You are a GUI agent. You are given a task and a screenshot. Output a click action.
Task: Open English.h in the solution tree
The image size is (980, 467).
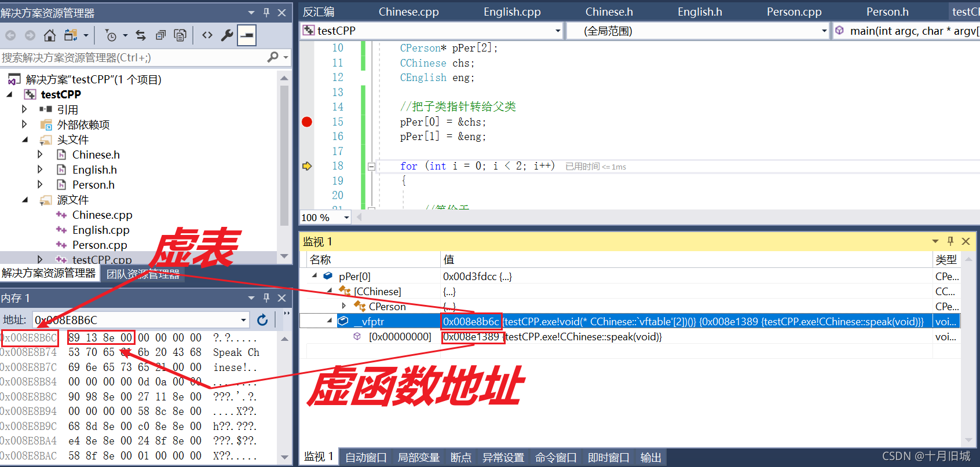pos(94,170)
